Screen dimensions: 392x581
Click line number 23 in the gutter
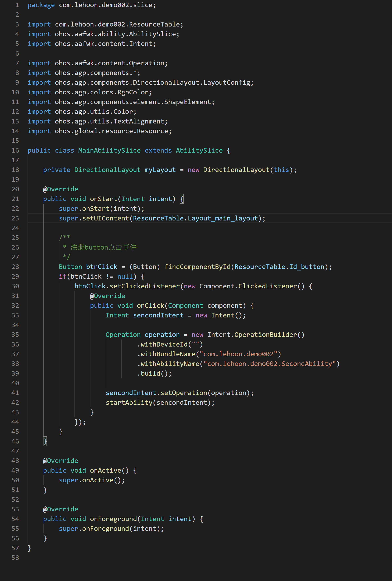(15, 219)
